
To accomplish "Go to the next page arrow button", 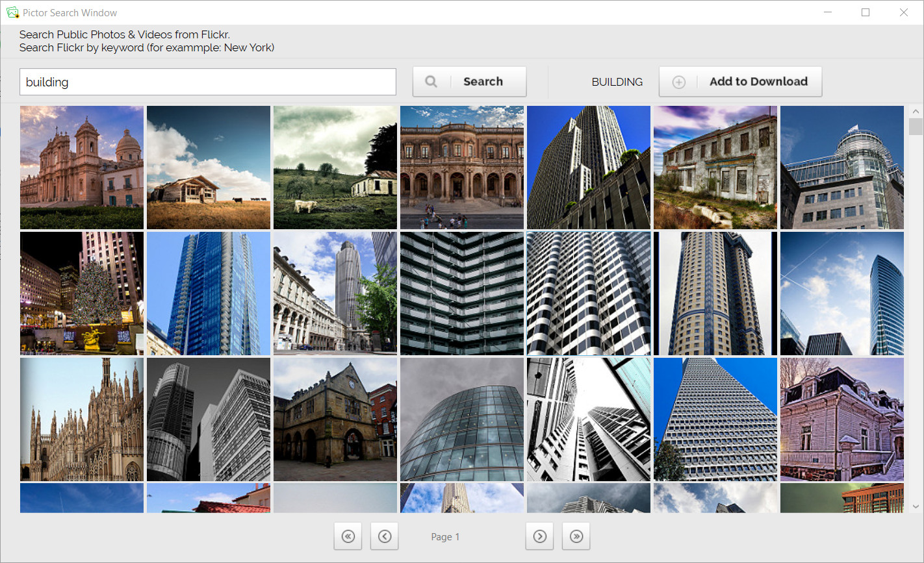I will (539, 536).
